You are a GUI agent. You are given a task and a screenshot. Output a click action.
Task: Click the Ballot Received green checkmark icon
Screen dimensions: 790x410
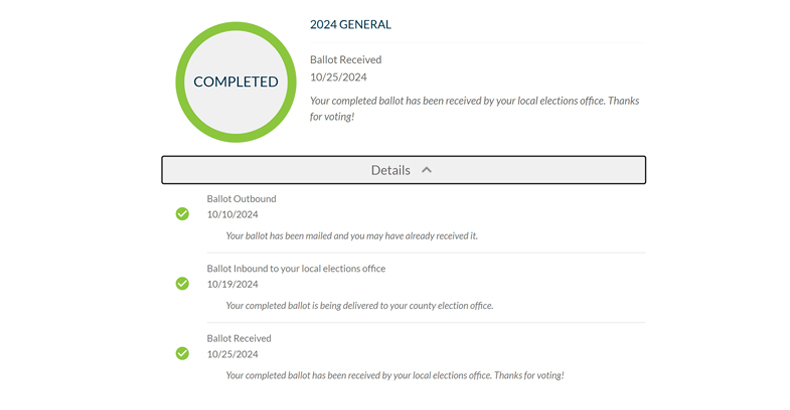click(182, 354)
